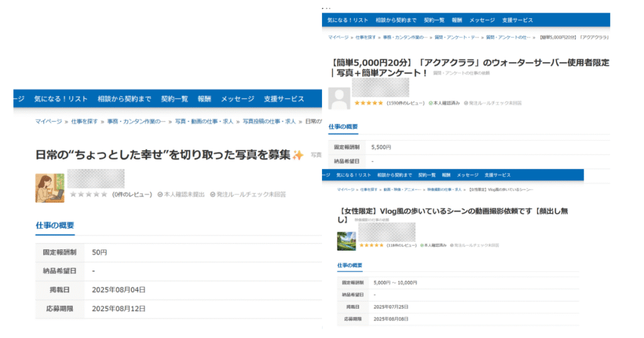Click the posting date 2025年07月25日
The width and height of the screenshot is (644, 338).
point(391,307)
